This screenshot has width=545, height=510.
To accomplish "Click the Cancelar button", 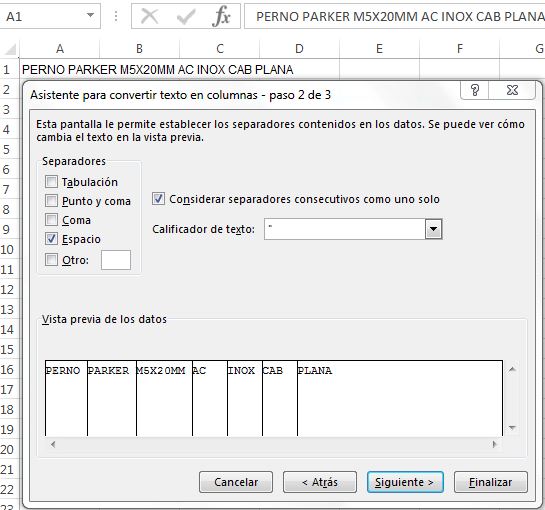I will 236,482.
